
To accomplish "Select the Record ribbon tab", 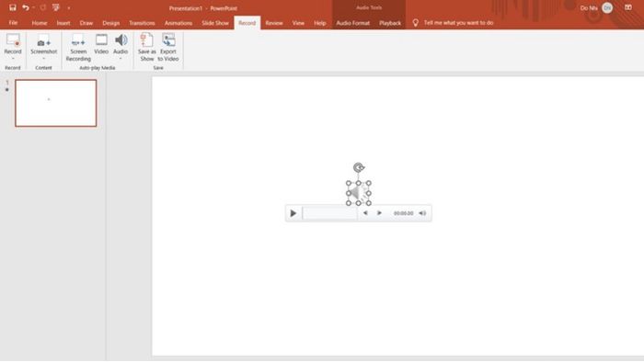I will pyautogui.click(x=247, y=23).
